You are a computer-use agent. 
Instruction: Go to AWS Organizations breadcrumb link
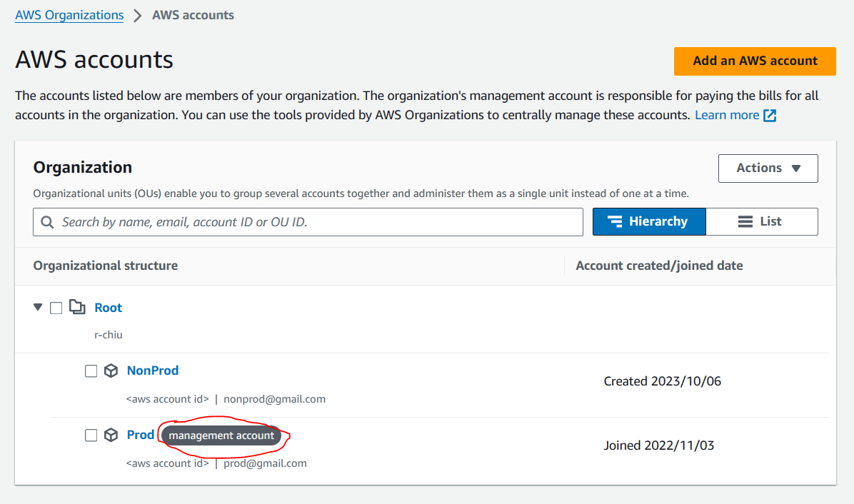coord(69,15)
